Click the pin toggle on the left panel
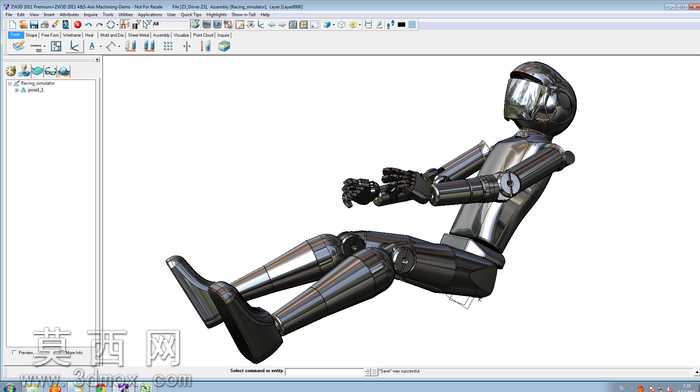This screenshot has width=700, height=392. [x=97, y=60]
